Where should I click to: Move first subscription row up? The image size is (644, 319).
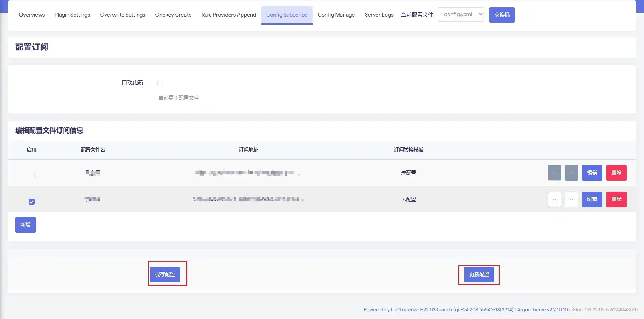pos(554,173)
